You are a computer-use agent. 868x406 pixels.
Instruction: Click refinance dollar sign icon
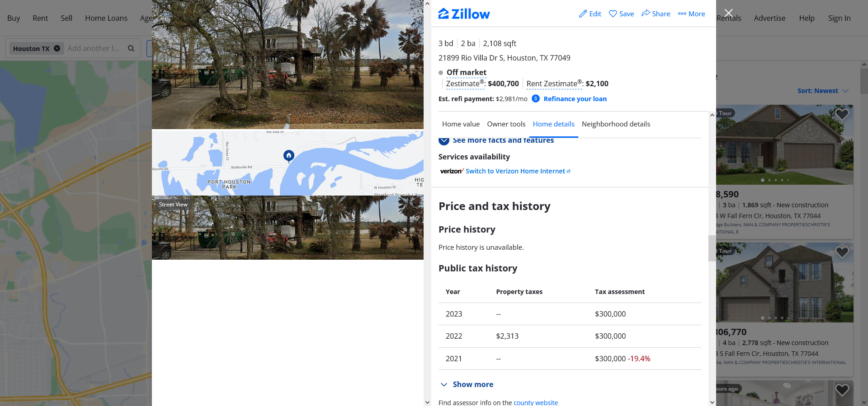(x=536, y=98)
